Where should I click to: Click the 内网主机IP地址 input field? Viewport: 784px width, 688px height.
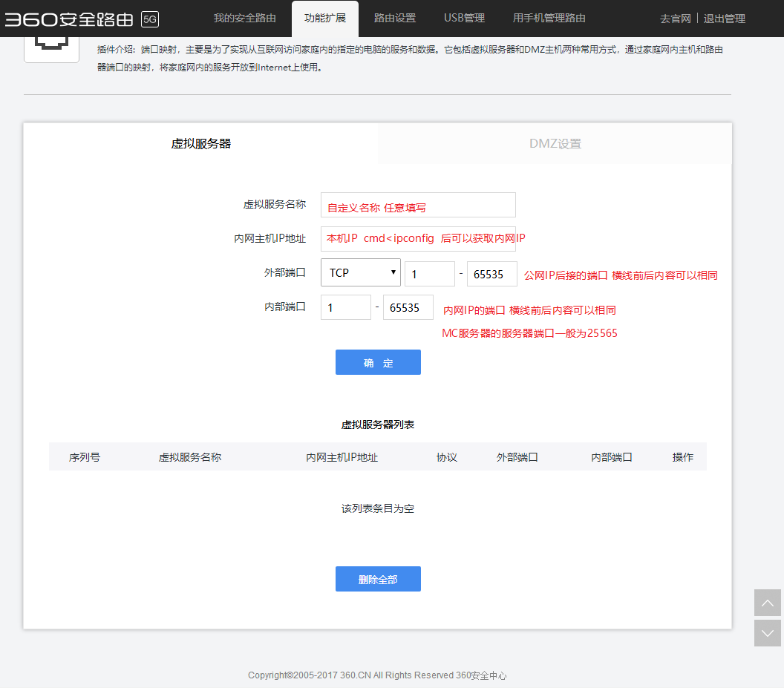click(418, 239)
